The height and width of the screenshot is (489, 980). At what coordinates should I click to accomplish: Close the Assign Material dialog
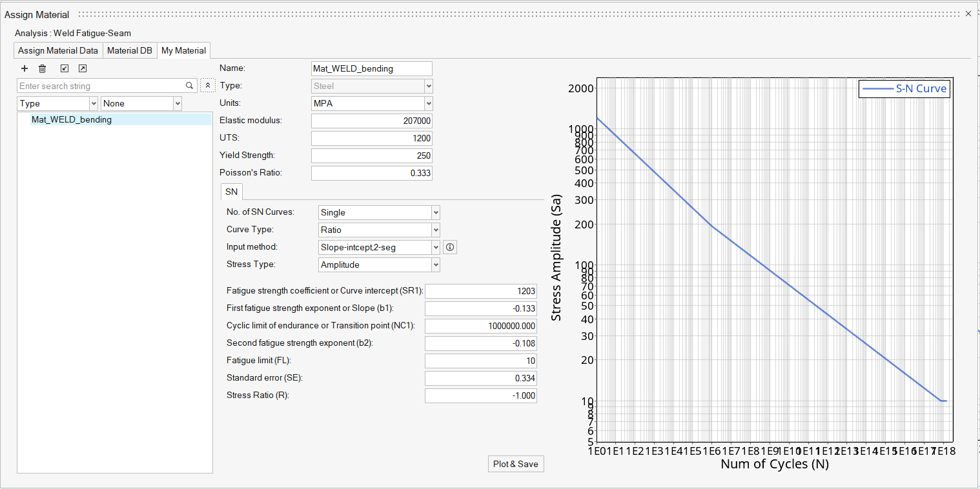968,14
